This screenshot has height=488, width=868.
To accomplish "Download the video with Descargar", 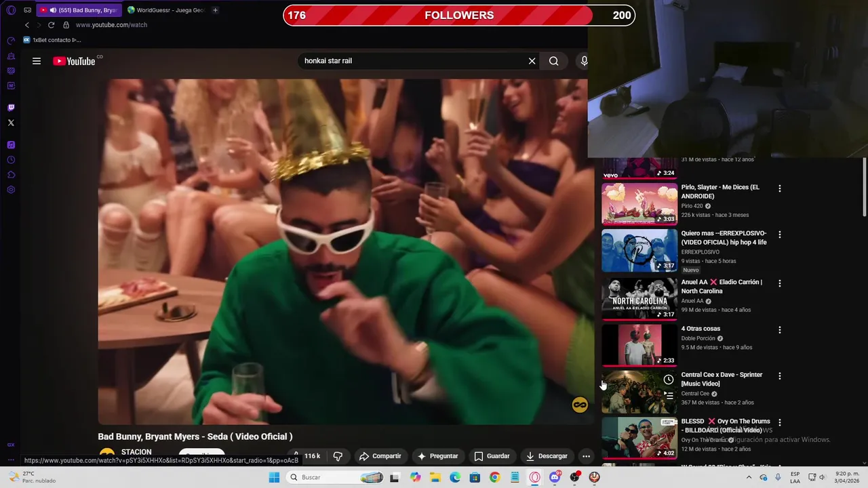I will (x=547, y=456).
